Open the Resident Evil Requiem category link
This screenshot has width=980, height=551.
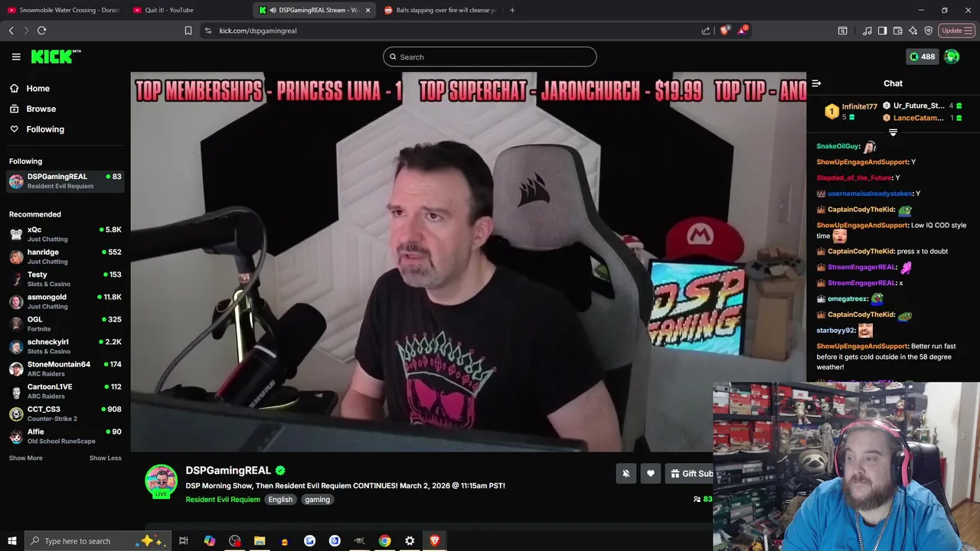tap(223, 500)
